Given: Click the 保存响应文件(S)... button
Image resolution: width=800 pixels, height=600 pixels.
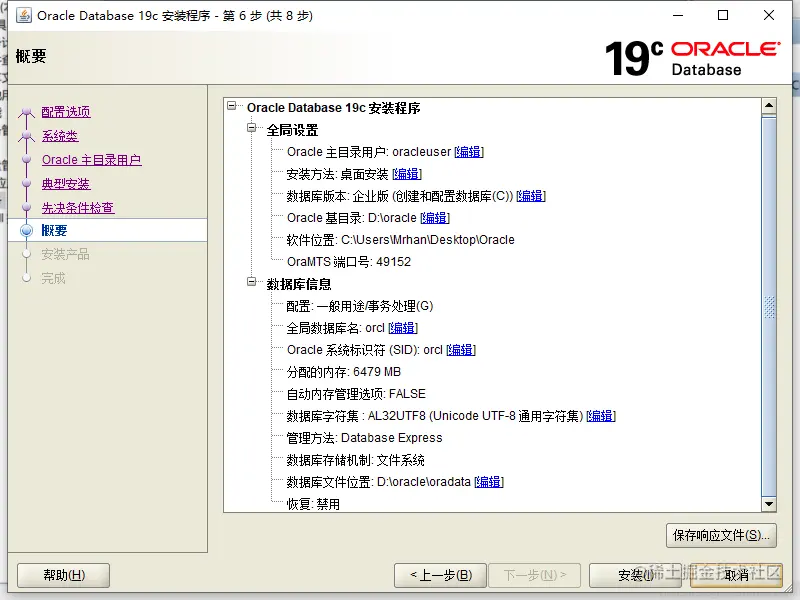Looking at the screenshot, I should [721, 535].
